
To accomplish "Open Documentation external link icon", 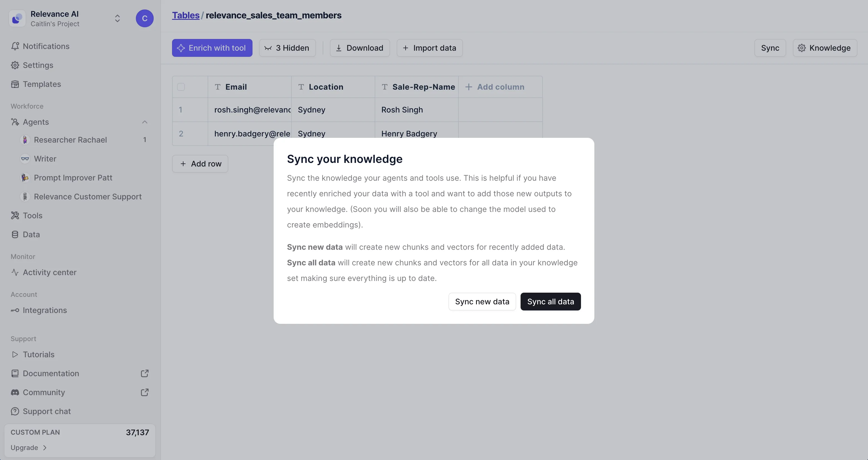I will coord(144,373).
